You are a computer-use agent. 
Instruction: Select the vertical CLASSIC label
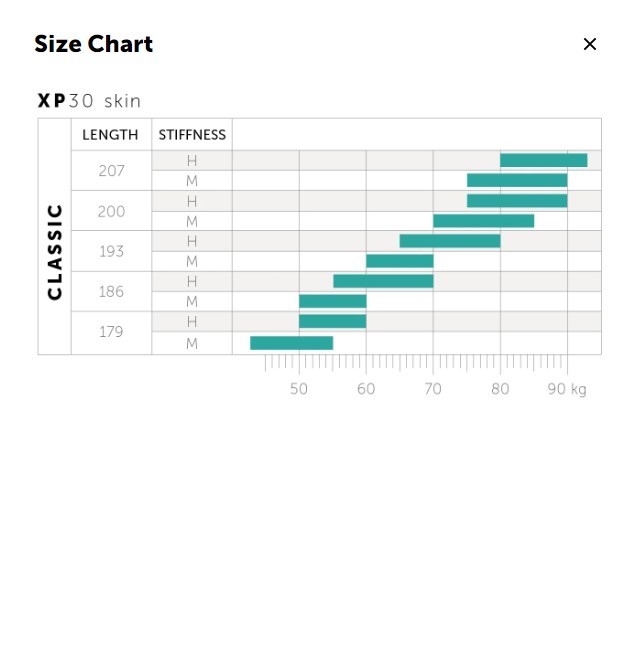pyautogui.click(x=55, y=252)
